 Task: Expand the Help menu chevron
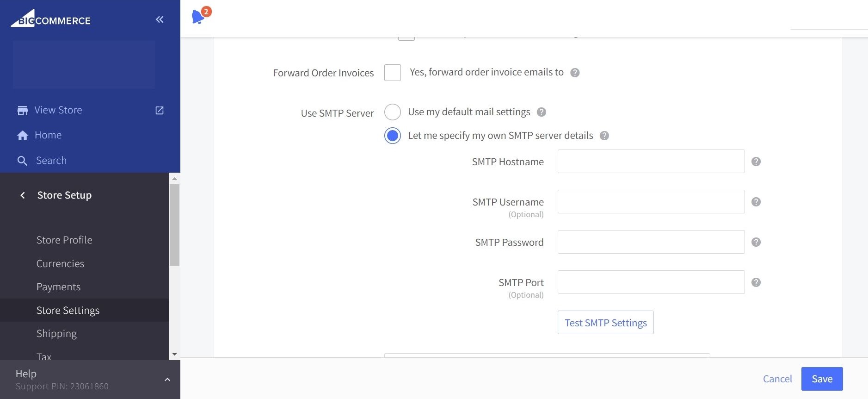click(x=167, y=380)
